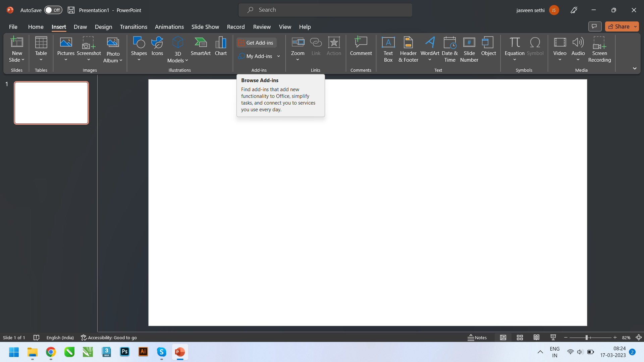The height and width of the screenshot is (362, 644).
Task: Go to the Animations tab
Action: click(169, 26)
